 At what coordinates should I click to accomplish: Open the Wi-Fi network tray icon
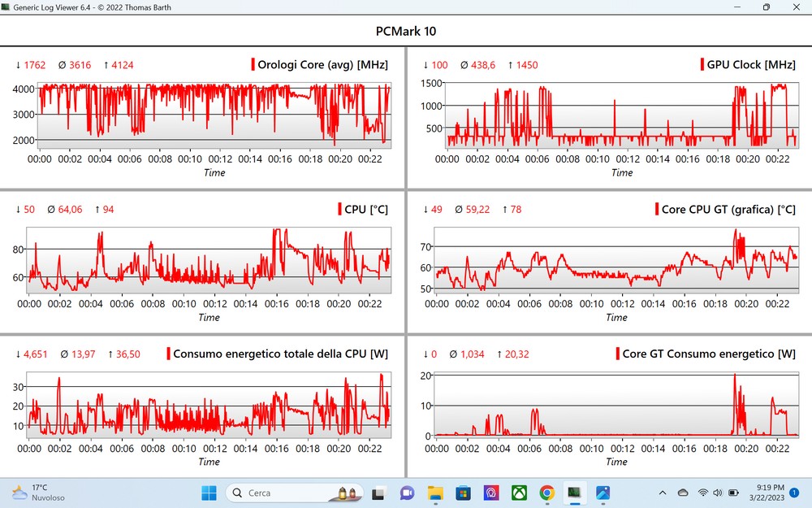pos(702,493)
